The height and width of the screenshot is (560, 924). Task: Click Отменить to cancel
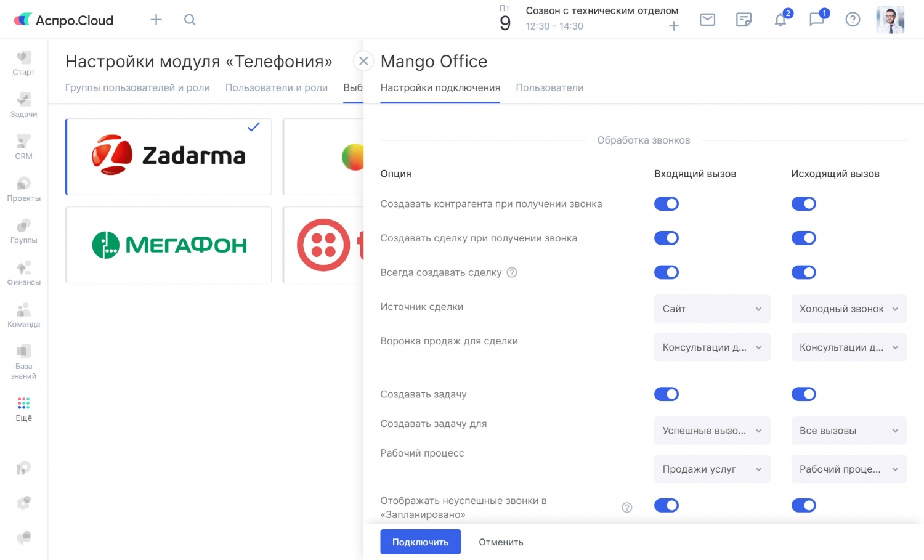pos(501,542)
